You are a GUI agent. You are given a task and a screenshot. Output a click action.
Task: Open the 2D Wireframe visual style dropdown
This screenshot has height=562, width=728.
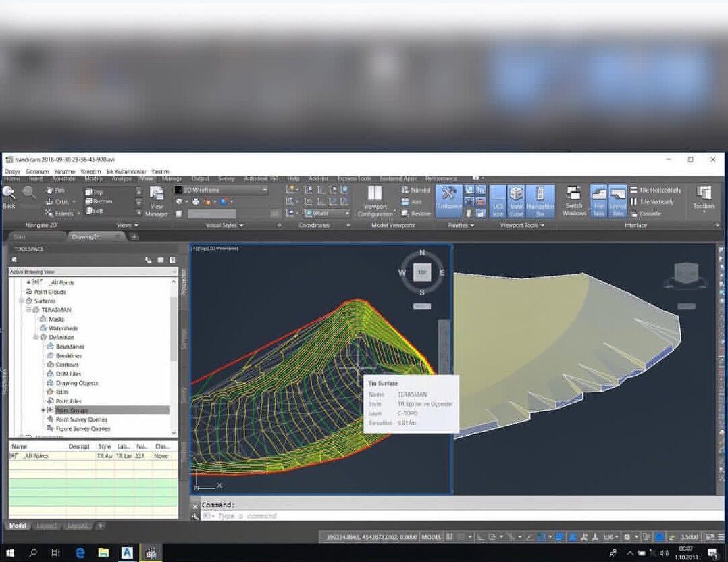coord(264,190)
